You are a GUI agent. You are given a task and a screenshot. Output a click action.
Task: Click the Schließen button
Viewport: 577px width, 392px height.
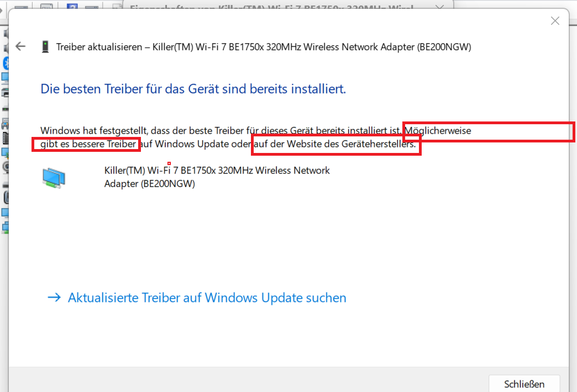(524, 384)
